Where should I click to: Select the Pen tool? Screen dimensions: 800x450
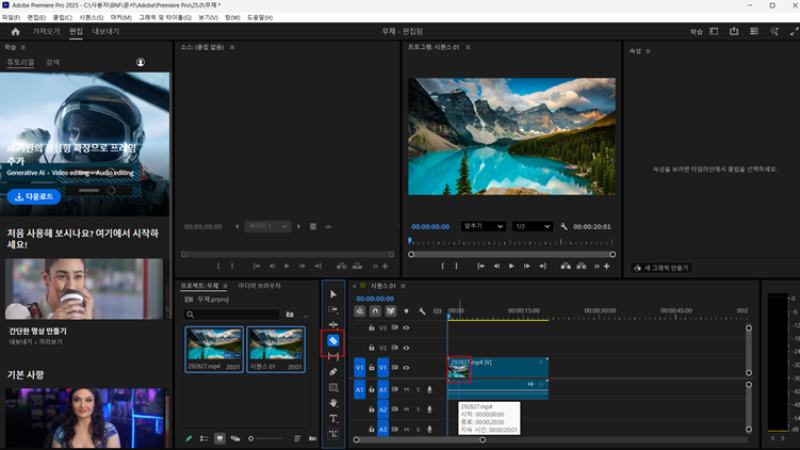333,372
